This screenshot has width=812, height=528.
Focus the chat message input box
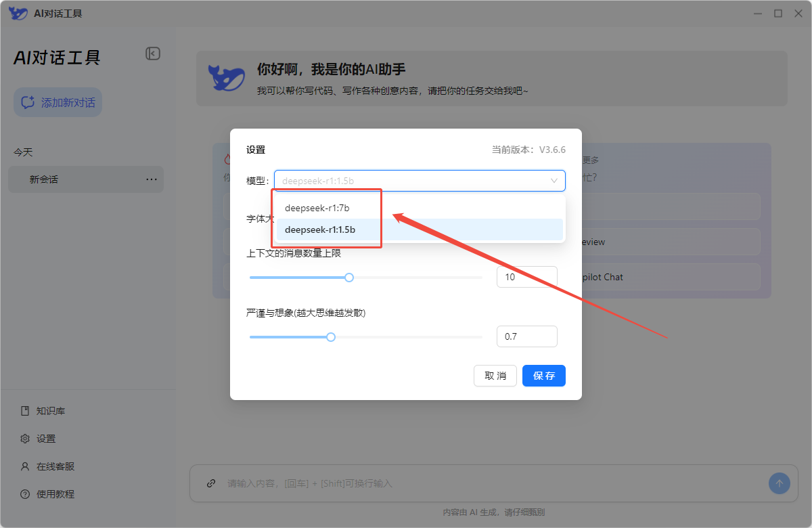[493, 483]
